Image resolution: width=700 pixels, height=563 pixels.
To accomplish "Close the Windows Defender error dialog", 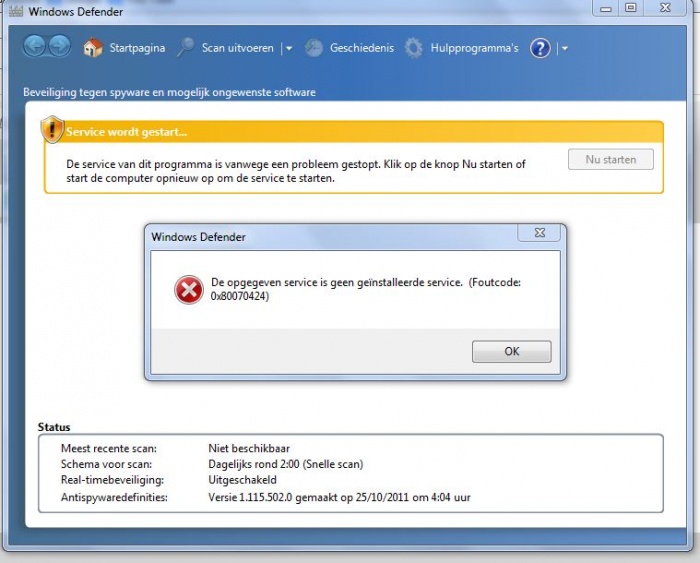I will pos(540,233).
